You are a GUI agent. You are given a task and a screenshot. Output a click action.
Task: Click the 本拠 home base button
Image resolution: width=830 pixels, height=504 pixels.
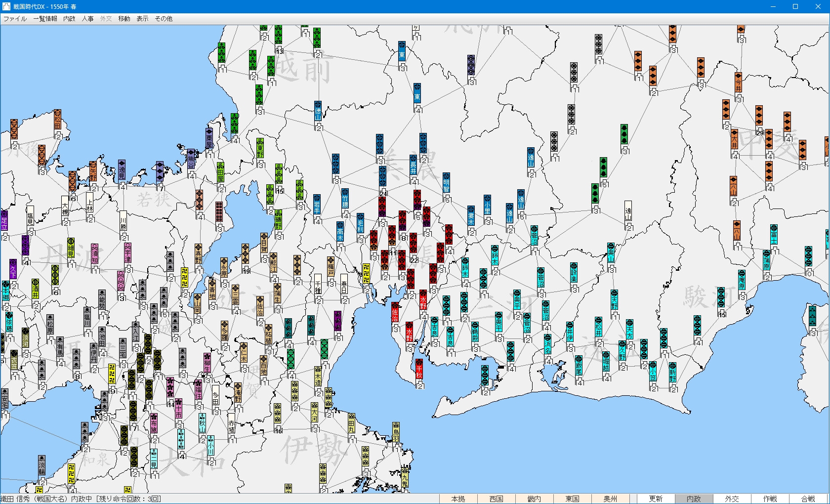[x=458, y=499]
